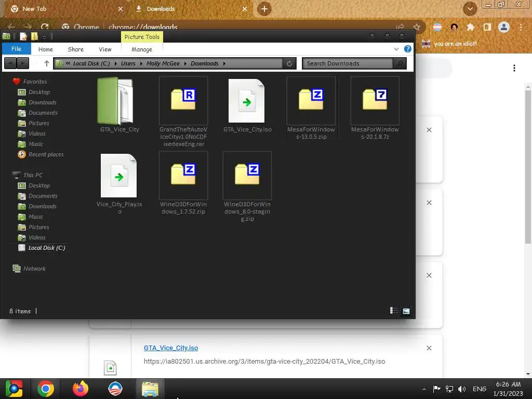Click the Properties quick access icon
This screenshot has height=399, width=532.
23,36
